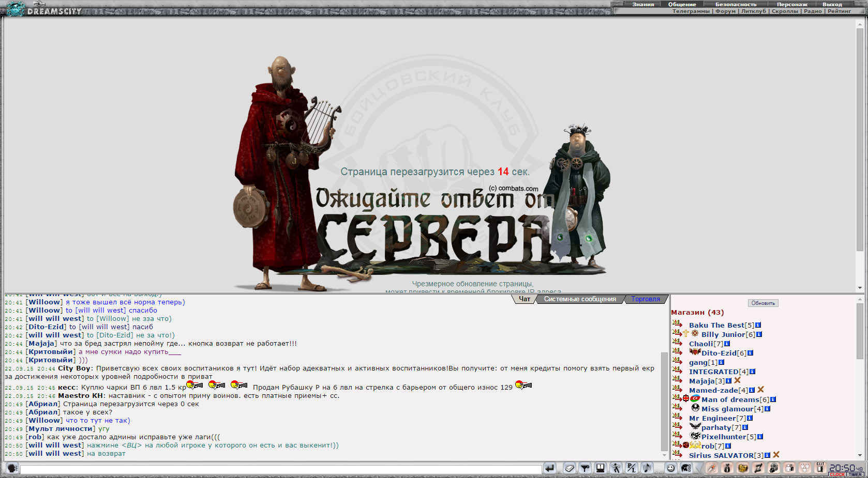Screen dimensions: 868x478
Task: Click info icon next to Chaoli[7]
Action: (x=727, y=344)
